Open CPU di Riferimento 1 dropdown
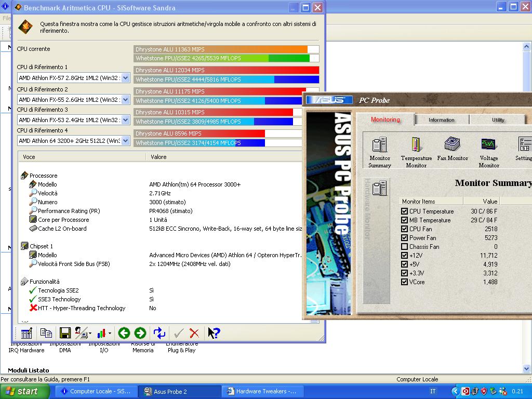 pos(125,78)
